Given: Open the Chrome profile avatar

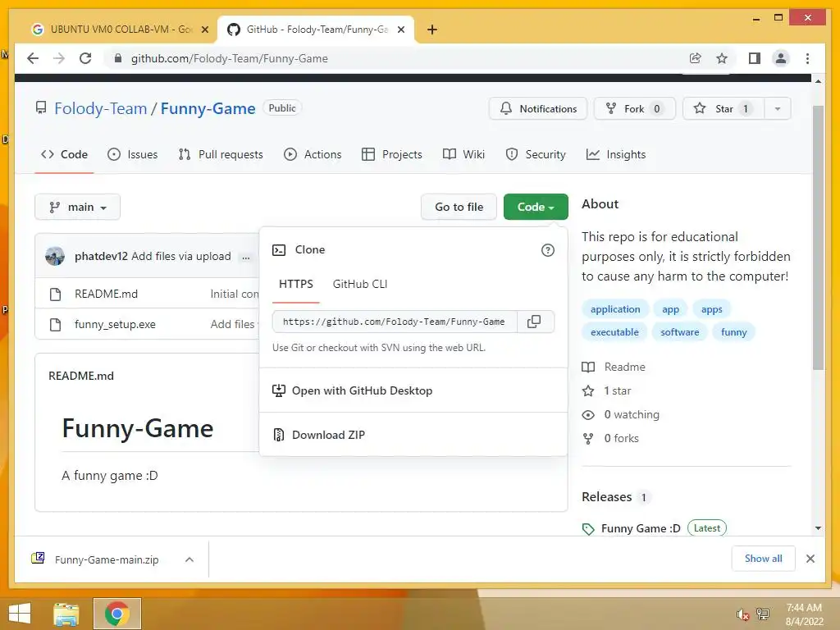Looking at the screenshot, I should click(781, 58).
